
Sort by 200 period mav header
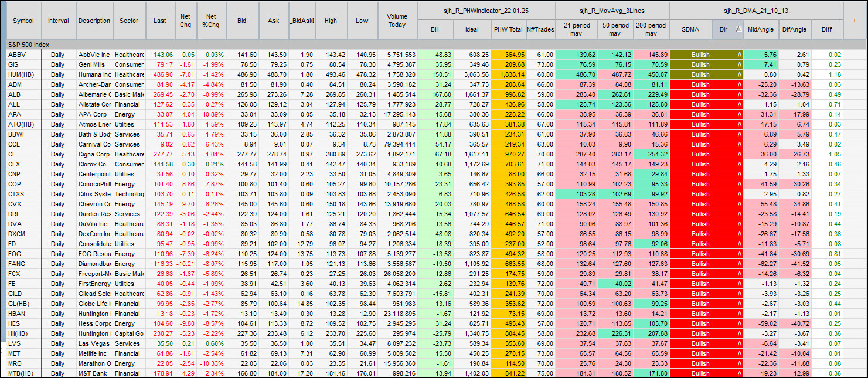click(651, 29)
